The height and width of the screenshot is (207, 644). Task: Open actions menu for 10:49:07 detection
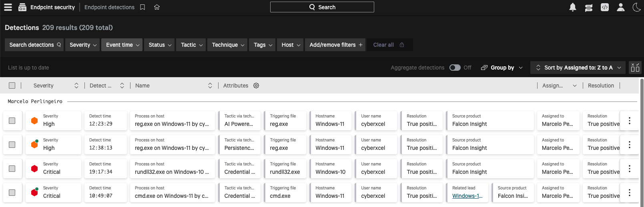[x=630, y=192]
